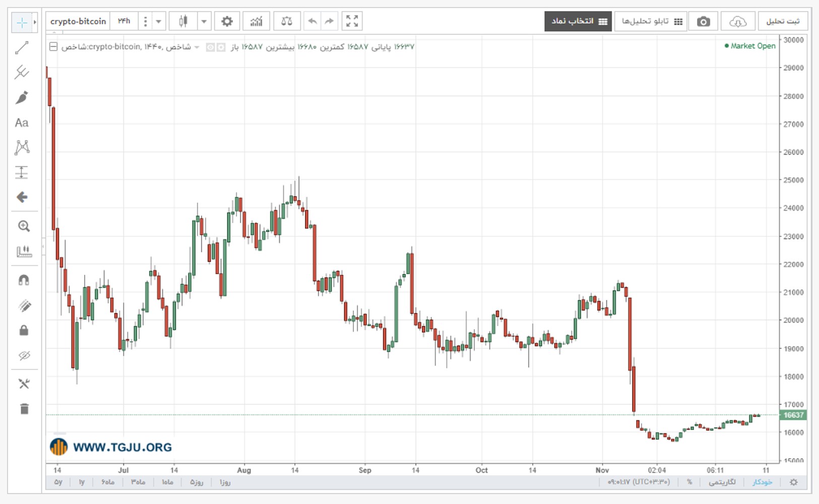The height and width of the screenshot is (504, 819).
Task: Select the trend line drawing tool
Action: click(x=22, y=48)
